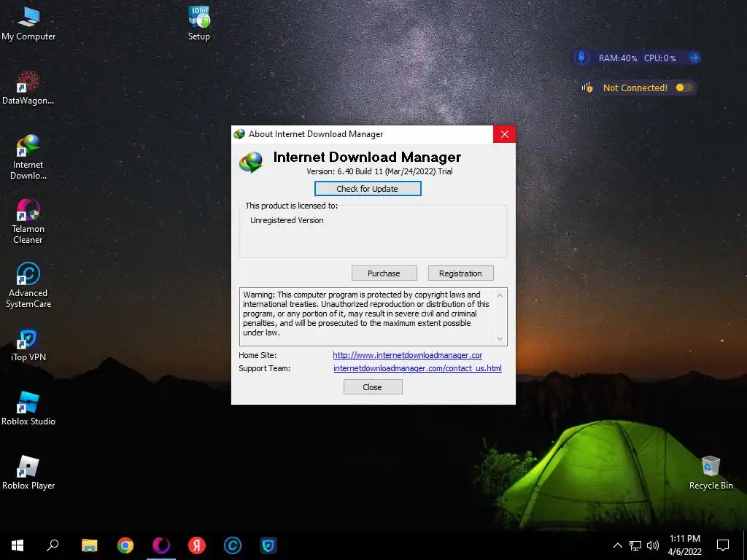Screen dimensions: 747x560
Task: Open the volume speaker tray icon
Action: coord(653,545)
